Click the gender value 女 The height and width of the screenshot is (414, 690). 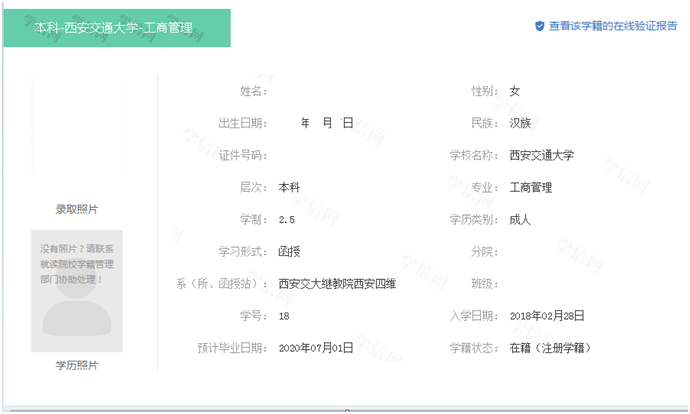[514, 91]
